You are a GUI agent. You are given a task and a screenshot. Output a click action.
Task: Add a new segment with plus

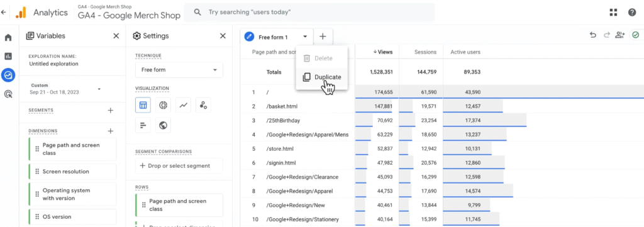point(110,111)
